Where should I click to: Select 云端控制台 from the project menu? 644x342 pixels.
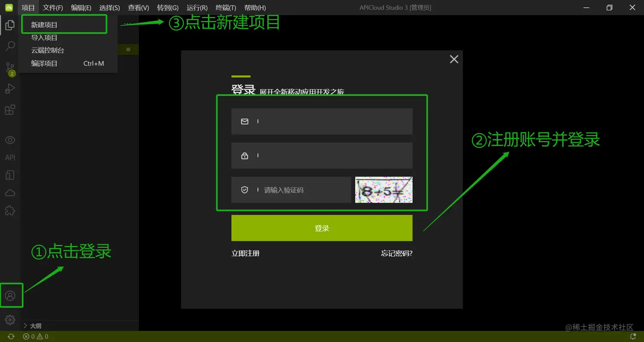tap(47, 50)
